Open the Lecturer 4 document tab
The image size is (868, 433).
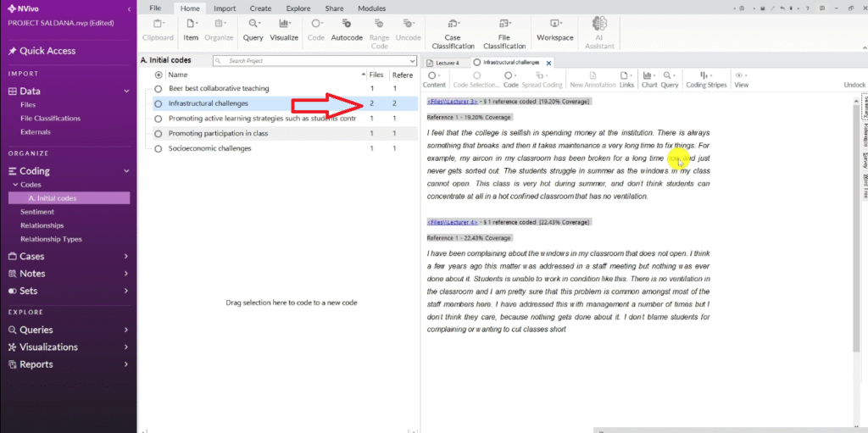[x=446, y=63]
